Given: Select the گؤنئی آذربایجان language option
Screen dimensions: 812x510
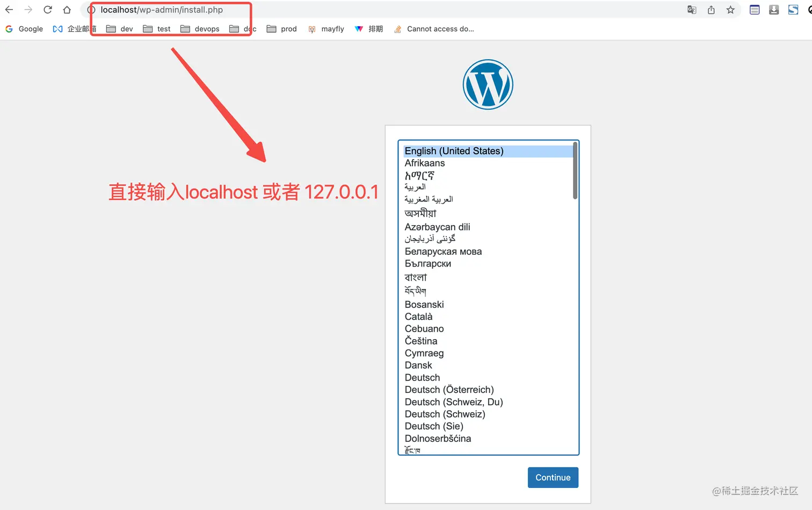Looking at the screenshot, I should point(488,239).
